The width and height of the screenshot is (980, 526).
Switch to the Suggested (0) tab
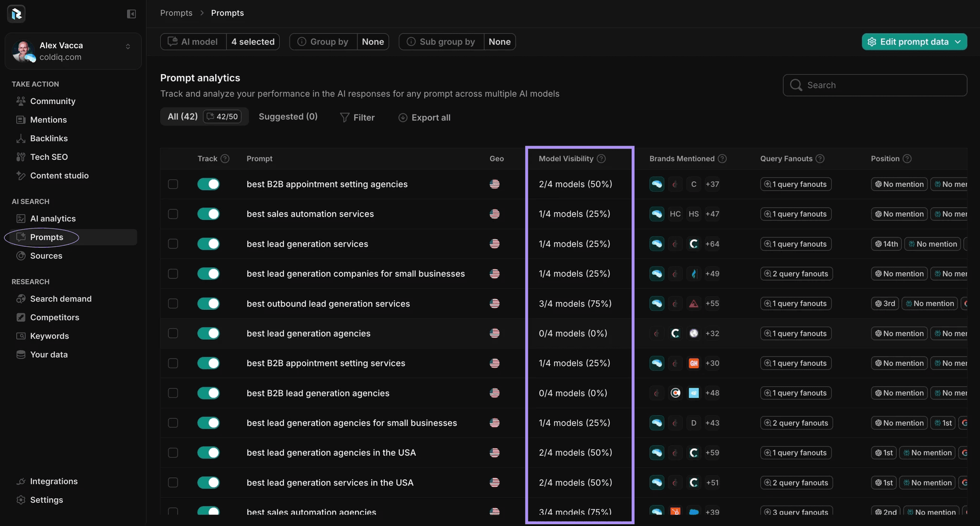coord(288,117)
